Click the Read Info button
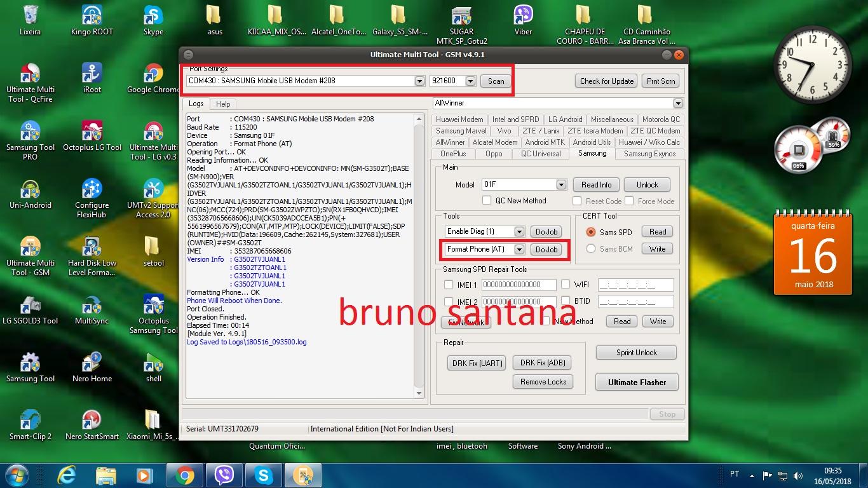This screenshot has width=868, height=488. (x=596, y=185)
